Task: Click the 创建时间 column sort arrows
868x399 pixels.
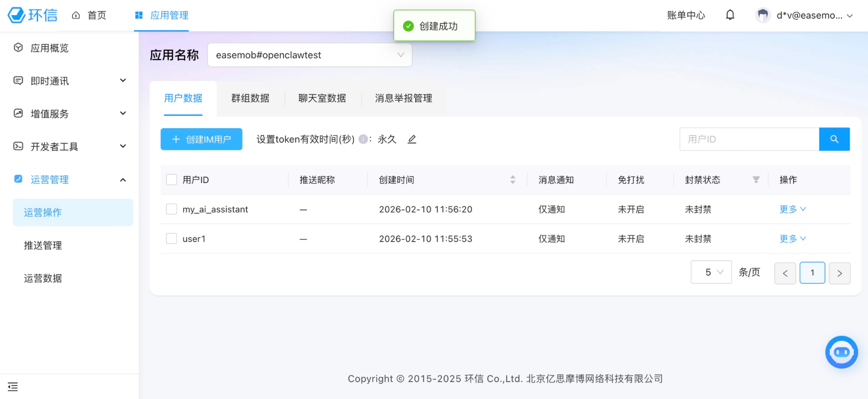Action: pyautogui.click(x=513, y=180)
